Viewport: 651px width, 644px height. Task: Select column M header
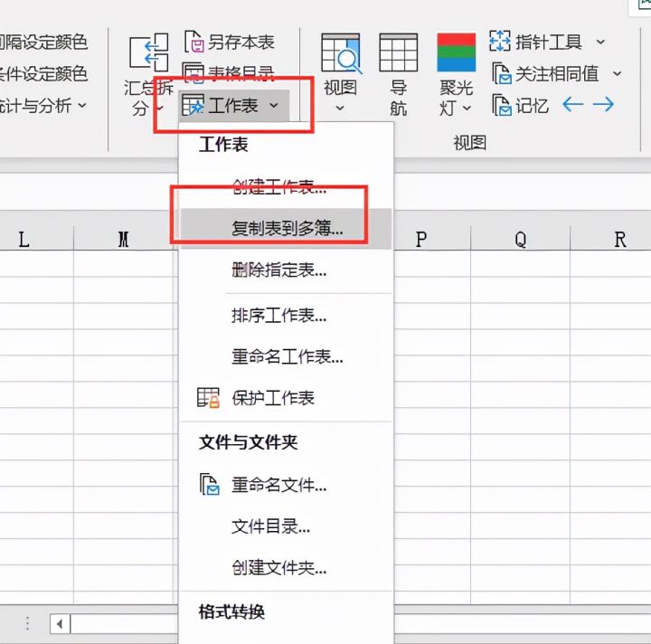(123, 239)
